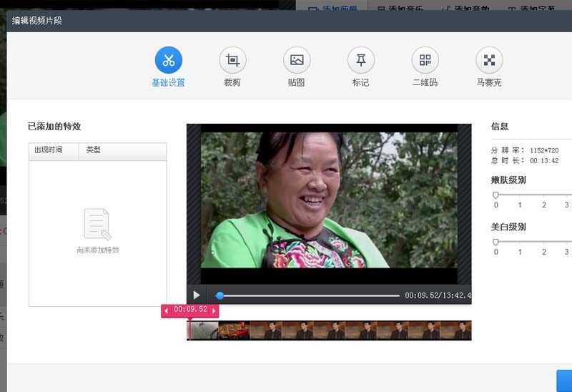
Task: Click the first thumbnail in the filmstrip
Action: pos(202,330)
